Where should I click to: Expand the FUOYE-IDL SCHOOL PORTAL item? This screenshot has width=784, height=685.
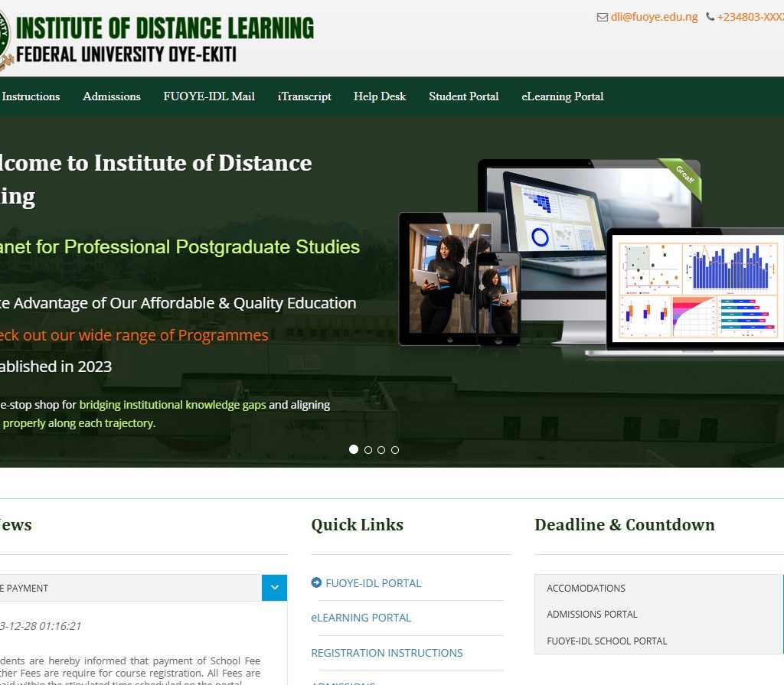(606, 641)
